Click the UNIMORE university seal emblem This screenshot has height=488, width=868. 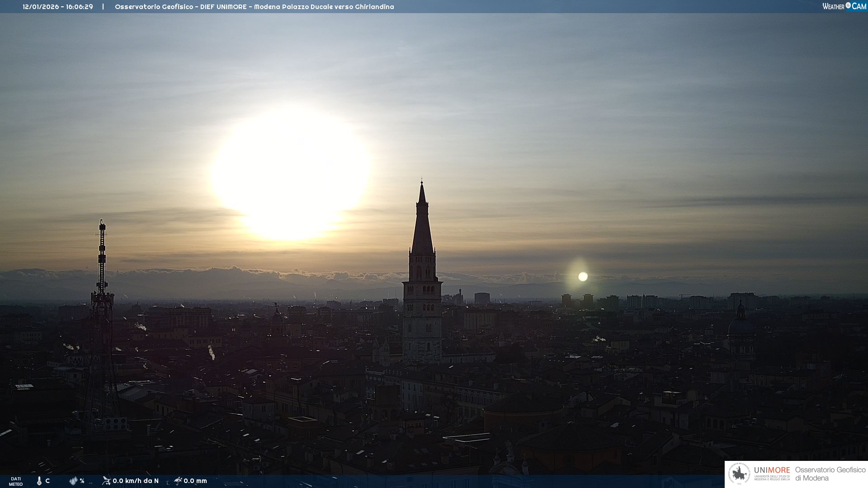739,474
